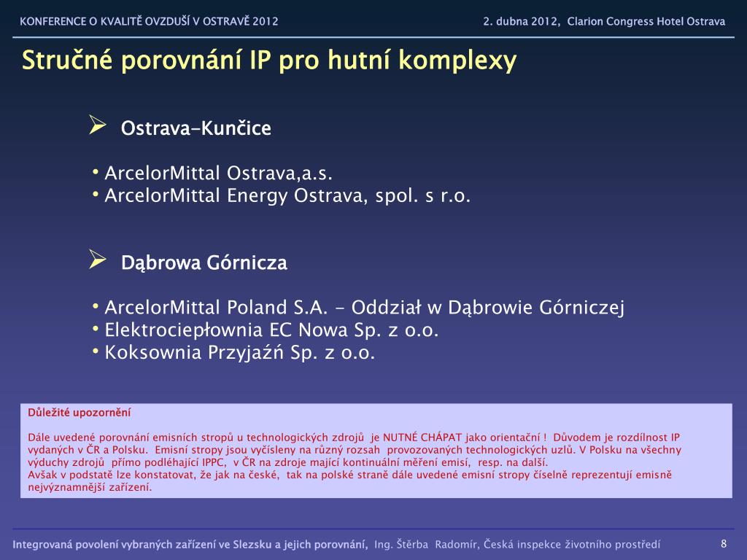Select the slide title 'Stručné porovnání IP pro hutní komplexy'
Screen dimensions: 747x560
(x=269, y=61)
